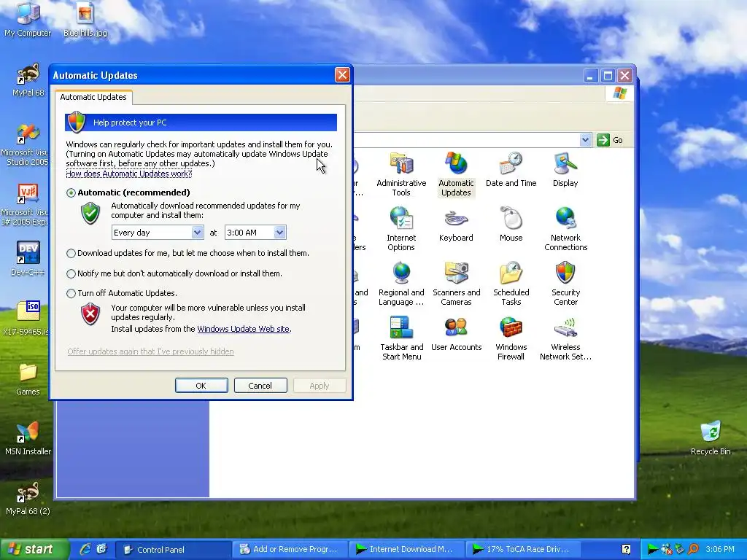The image size is (747, 560).
Task: Choose Notify me but don't download option
Action: pos(71,274)
